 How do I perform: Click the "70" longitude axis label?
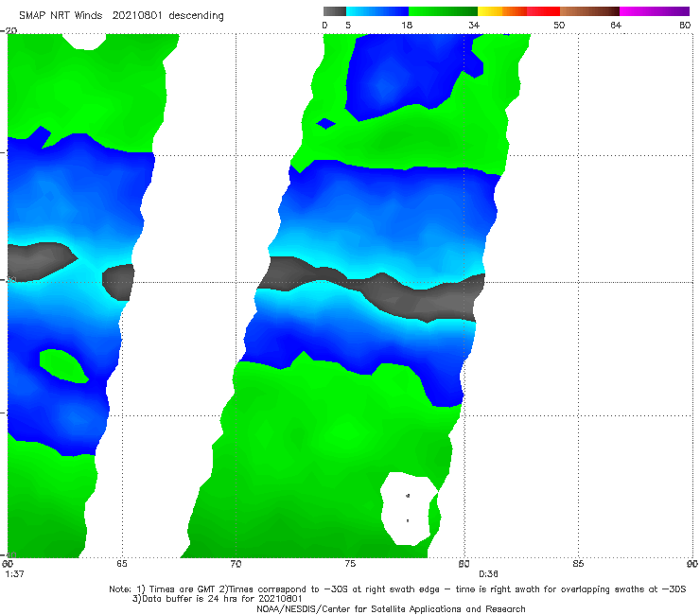236,564
